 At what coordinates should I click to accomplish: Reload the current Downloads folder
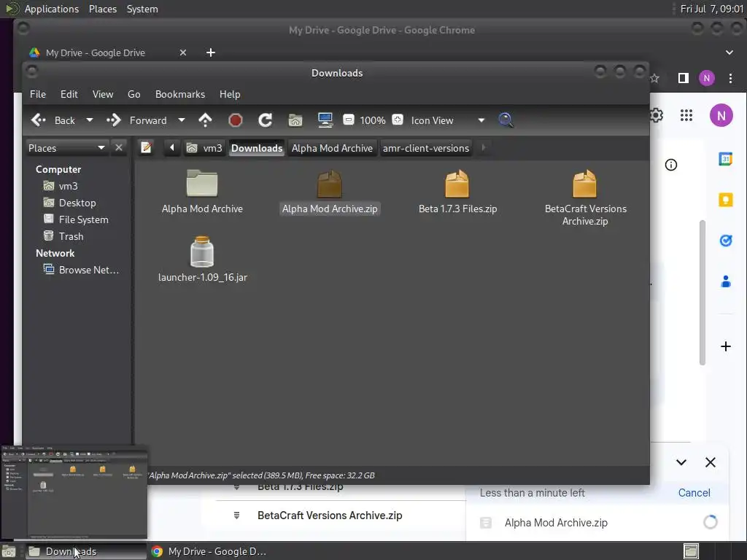266,120
